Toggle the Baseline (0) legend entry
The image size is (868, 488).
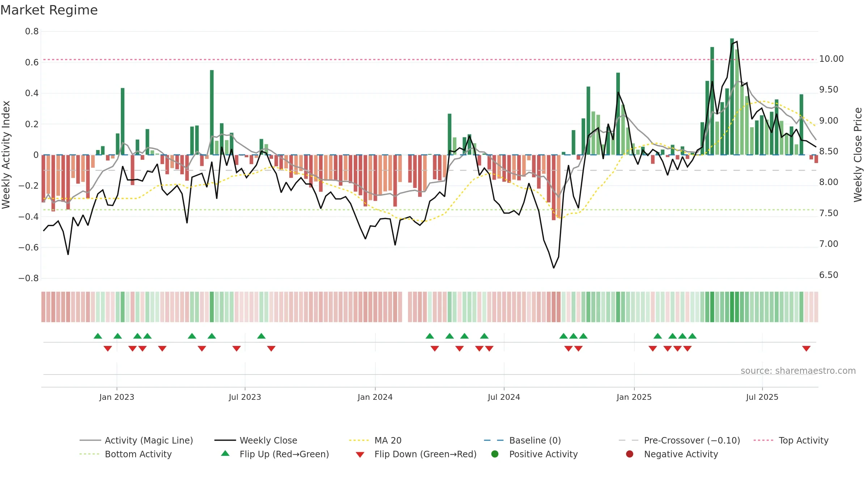click(x=522, y=440)
